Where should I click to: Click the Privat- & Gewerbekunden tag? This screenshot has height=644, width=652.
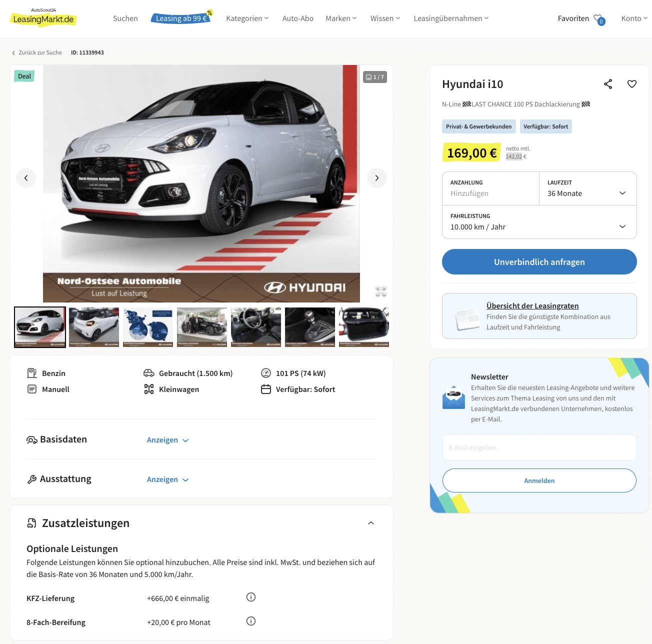[x=479, y=126]
